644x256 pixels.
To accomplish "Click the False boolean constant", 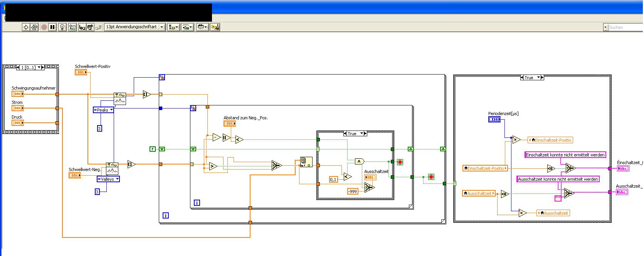I will pyautogui.click(x=153, y=149).
